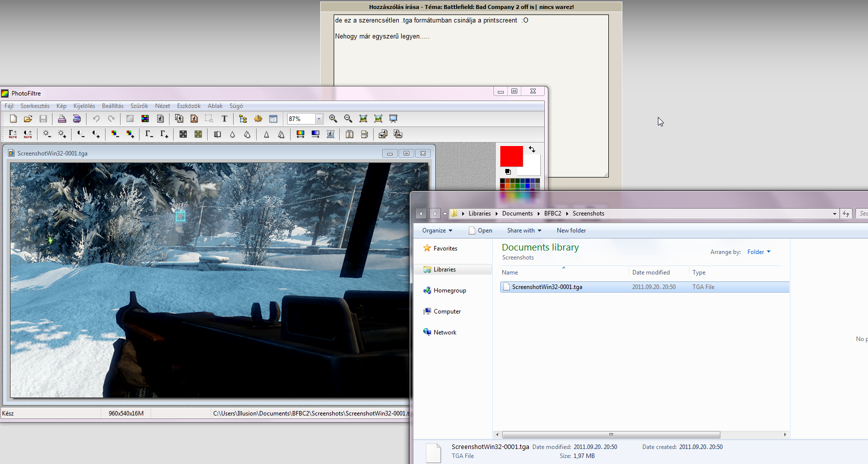The width and height of the screenshot is (868, 464).
Task: Apply Auto levels icon
Action: click(13, 134)
